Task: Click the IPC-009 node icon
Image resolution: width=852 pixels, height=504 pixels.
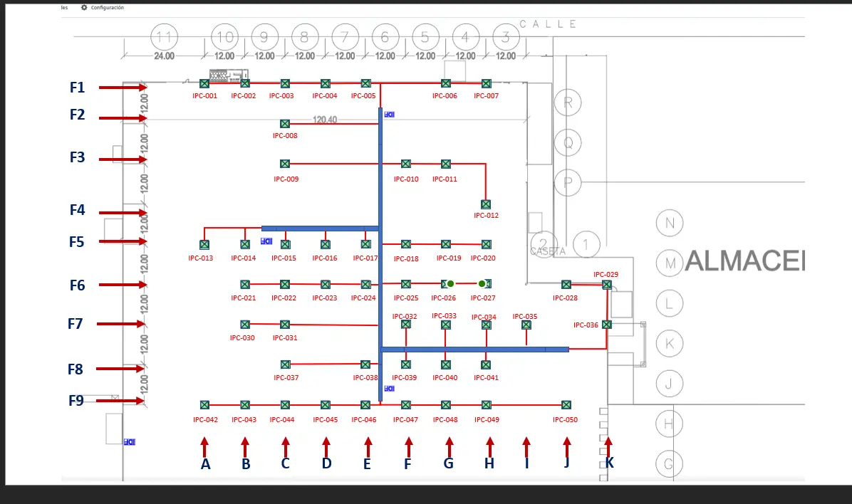Action: (285, 164)
